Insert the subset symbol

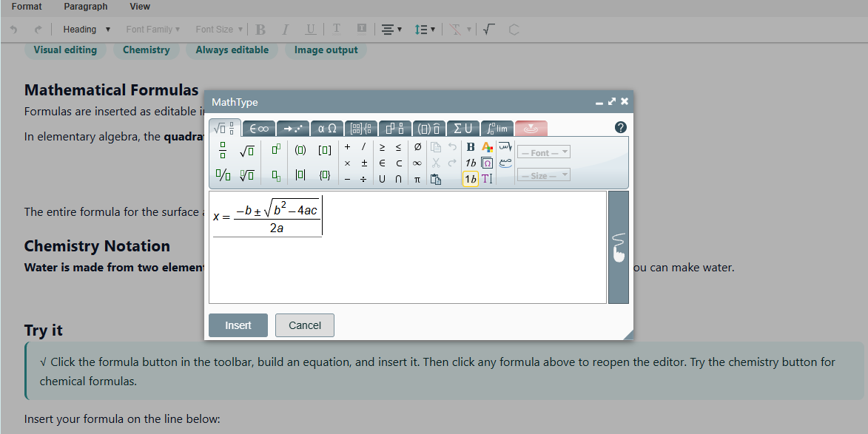point(399,163)
